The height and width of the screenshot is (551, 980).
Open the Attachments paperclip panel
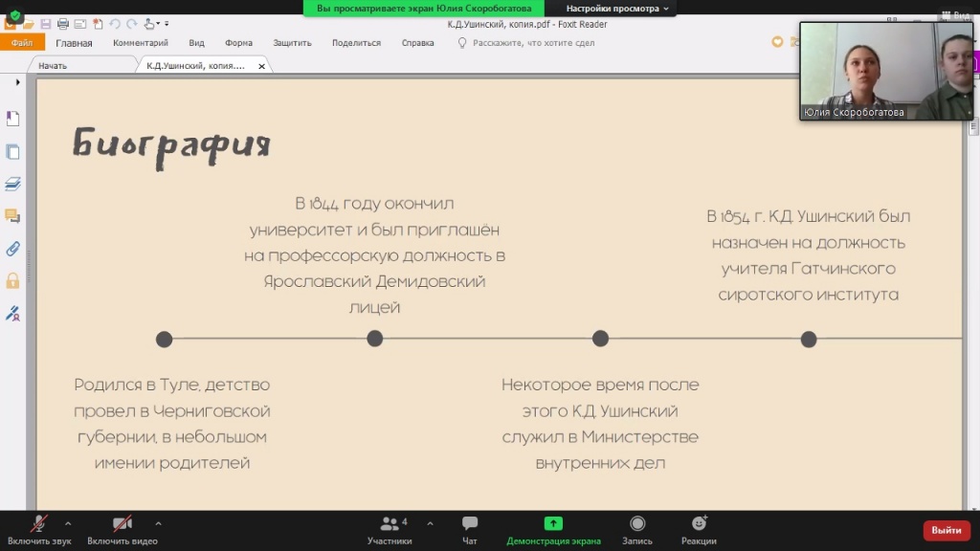coord(12,249)
